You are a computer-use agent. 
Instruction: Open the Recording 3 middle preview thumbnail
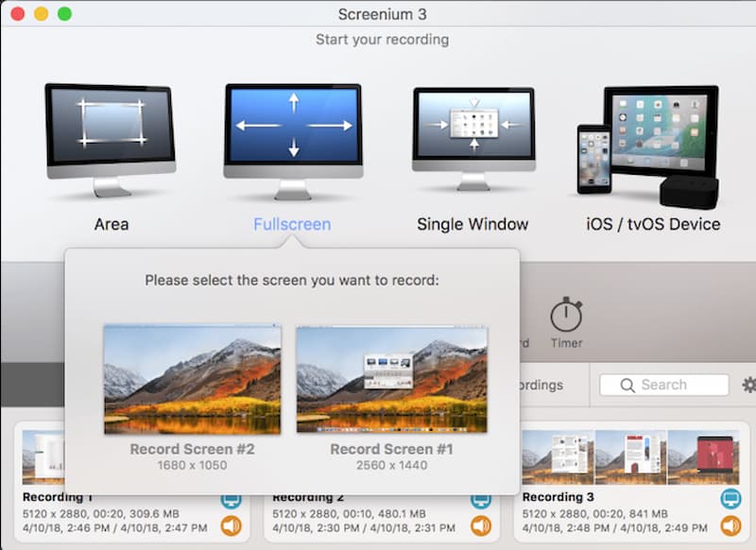(630, 457)
